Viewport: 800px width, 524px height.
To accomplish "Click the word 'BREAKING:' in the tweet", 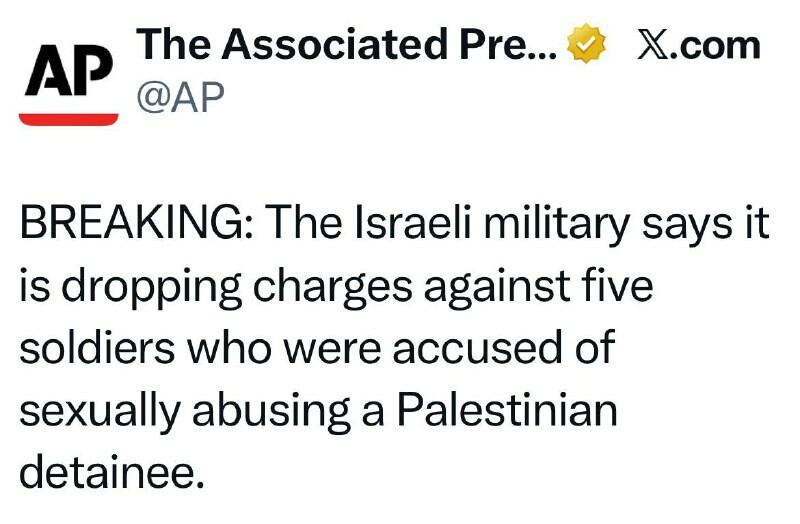I will 134,226.
